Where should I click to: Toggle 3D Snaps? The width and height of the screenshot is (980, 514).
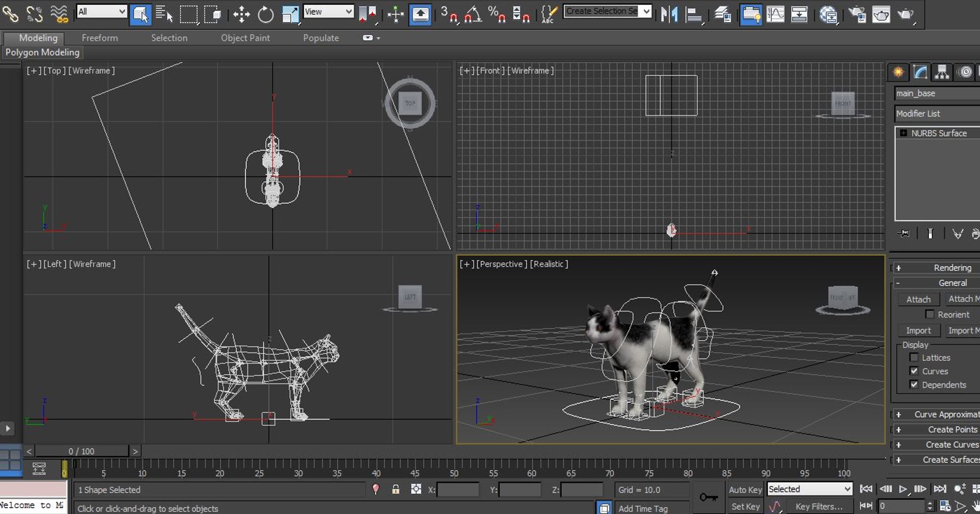pos(449,14)
